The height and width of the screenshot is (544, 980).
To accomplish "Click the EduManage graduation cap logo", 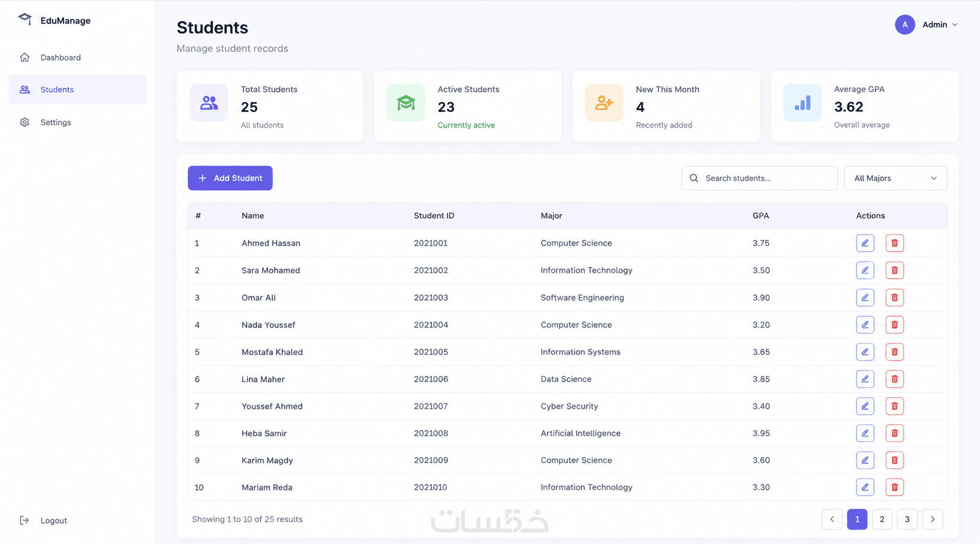I will pyautogui.click(x=25, y=19).
